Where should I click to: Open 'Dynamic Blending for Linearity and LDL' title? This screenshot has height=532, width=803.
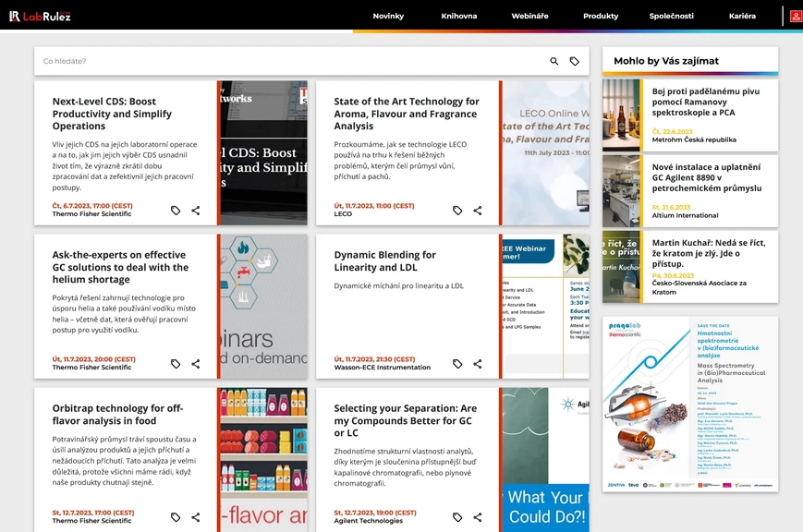pos(384,260)
